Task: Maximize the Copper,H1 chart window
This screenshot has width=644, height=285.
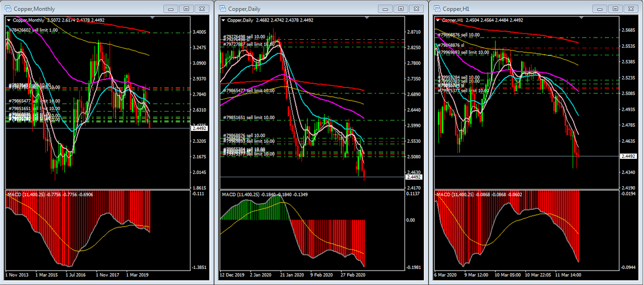Action: tap(616, 8)
